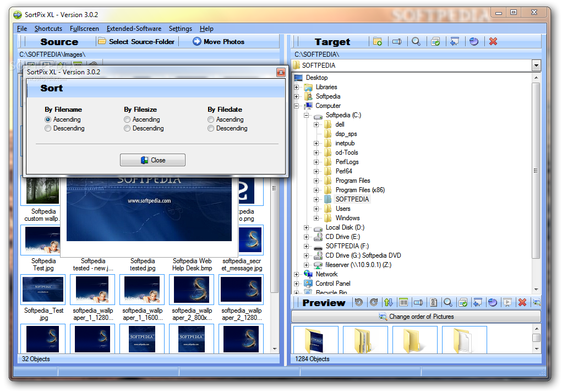562x392 pixels.
Task: Click the pie chart icon in Target toolbar
Action: pos(474,42)
